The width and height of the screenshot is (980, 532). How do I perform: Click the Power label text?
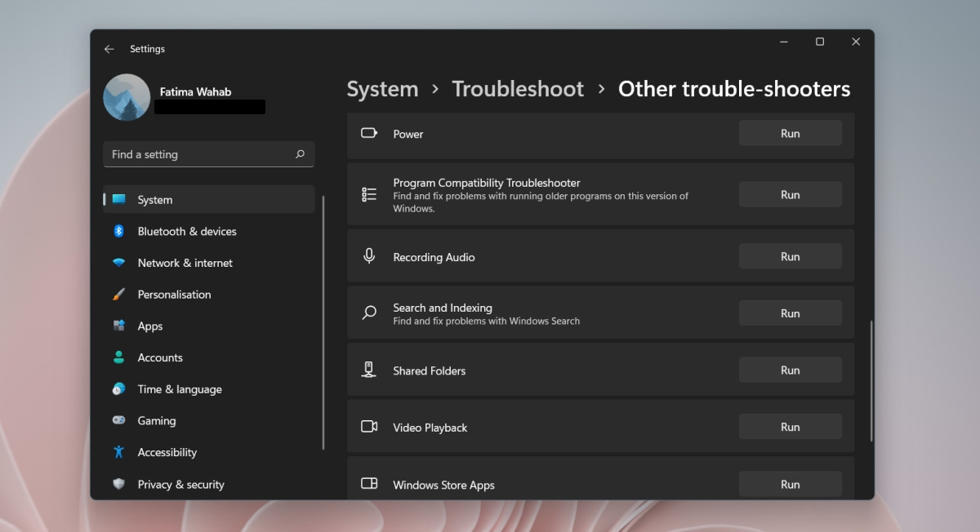coord(408,134)
